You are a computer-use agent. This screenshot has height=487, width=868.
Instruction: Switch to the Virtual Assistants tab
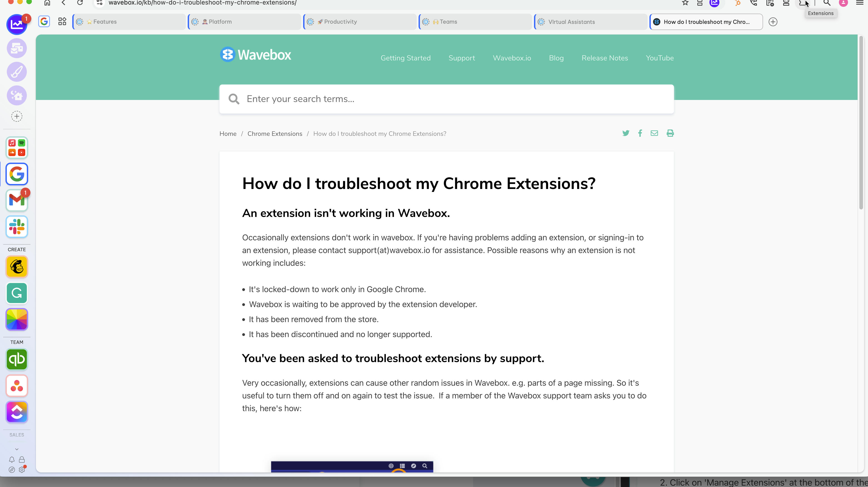click(591, 22)
